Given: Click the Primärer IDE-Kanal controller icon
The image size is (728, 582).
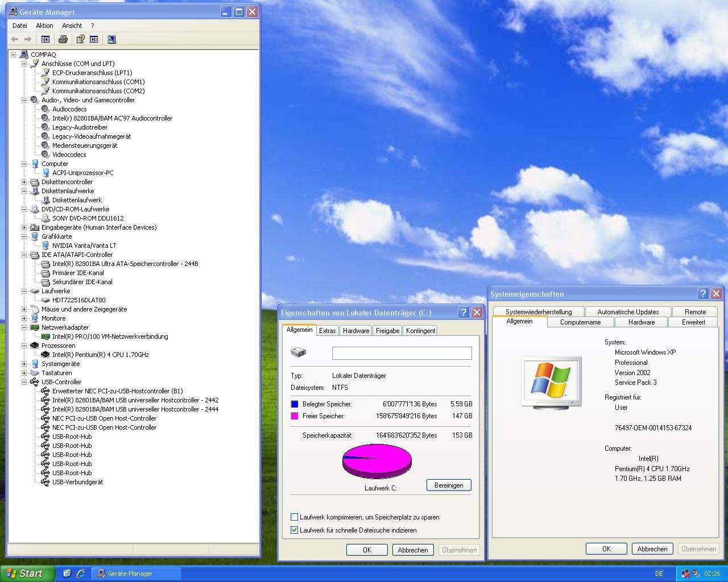Looking at the screenshot, I should click(45, 273).
